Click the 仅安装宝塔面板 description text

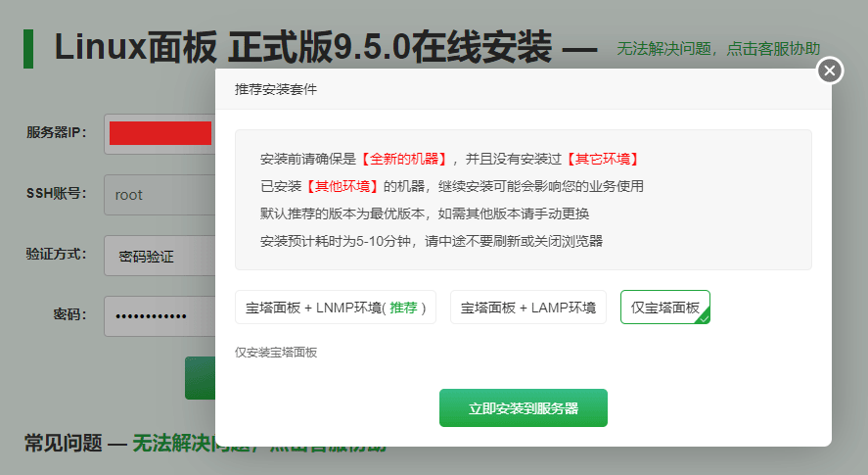click(x=276, y=353)
